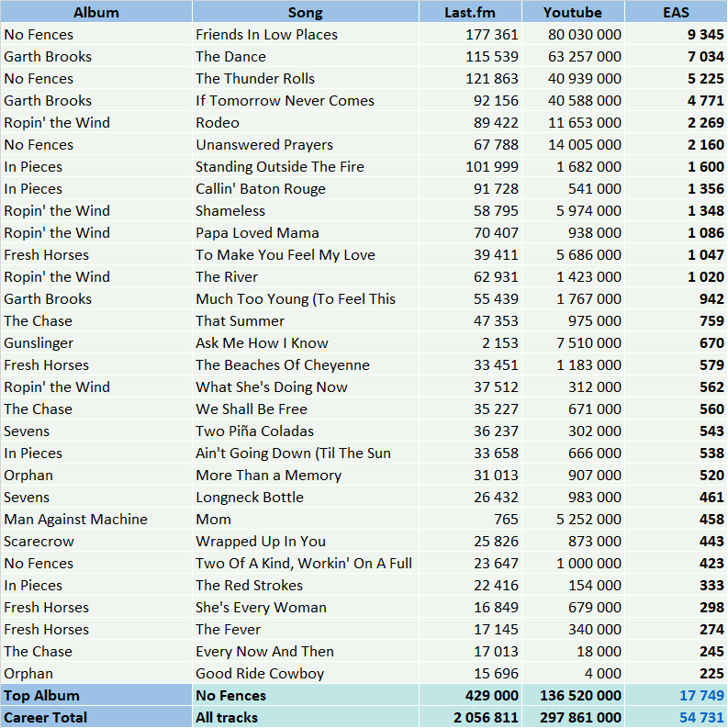Viewport: 728px width, 728px height.
Task: Click Top Album Youtube 136 520 000
Action: [573, 696]
